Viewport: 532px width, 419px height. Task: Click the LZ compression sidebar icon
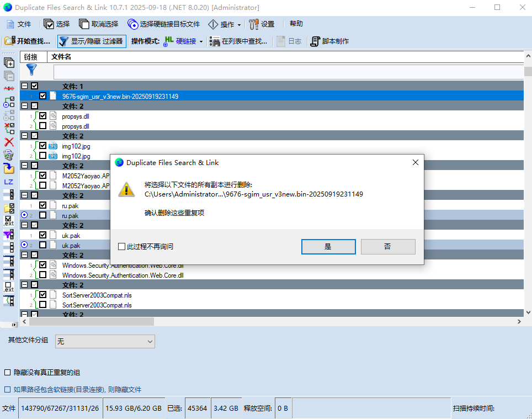[9, 182]
